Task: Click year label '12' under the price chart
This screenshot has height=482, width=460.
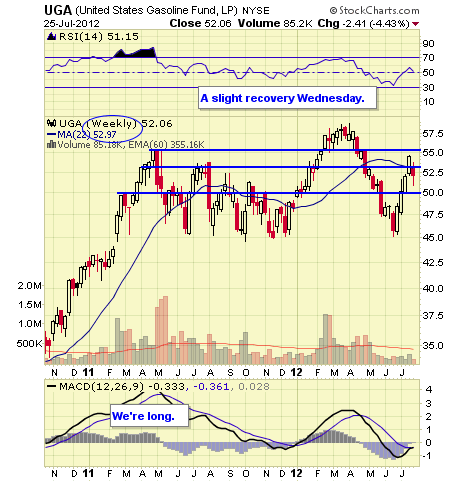Action: [x=296, y=372]
